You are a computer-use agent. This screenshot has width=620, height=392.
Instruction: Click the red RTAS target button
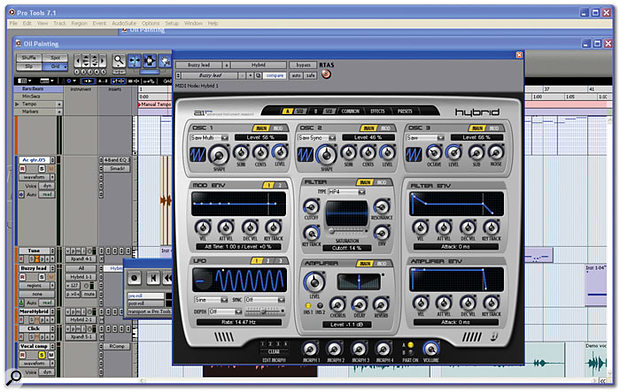pos(326,74)
